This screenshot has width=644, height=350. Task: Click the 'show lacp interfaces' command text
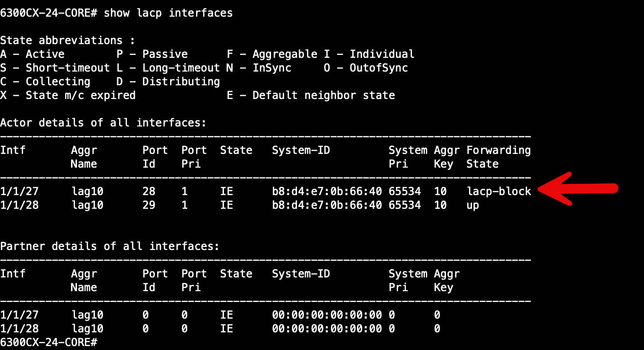(168, 13)
